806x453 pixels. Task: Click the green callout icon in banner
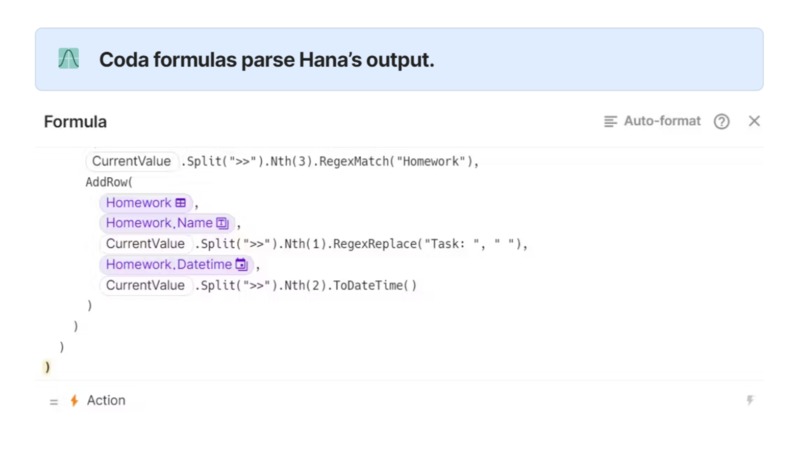(x=68, y=59)
